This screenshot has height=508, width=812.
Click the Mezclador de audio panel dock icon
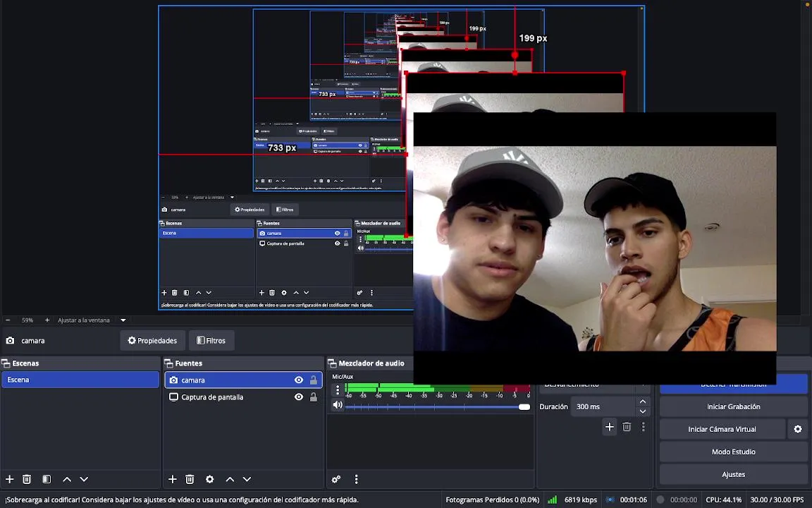332,363
